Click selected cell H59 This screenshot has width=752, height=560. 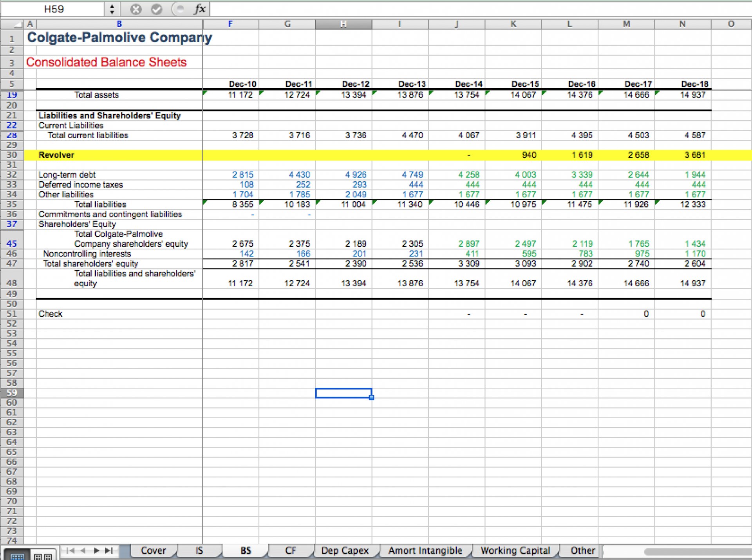coord(343,393)
